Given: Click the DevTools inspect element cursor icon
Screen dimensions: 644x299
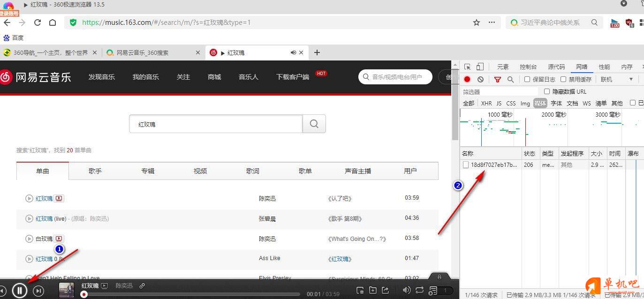Looking at the screenshot, I should (x=468, y=67).
